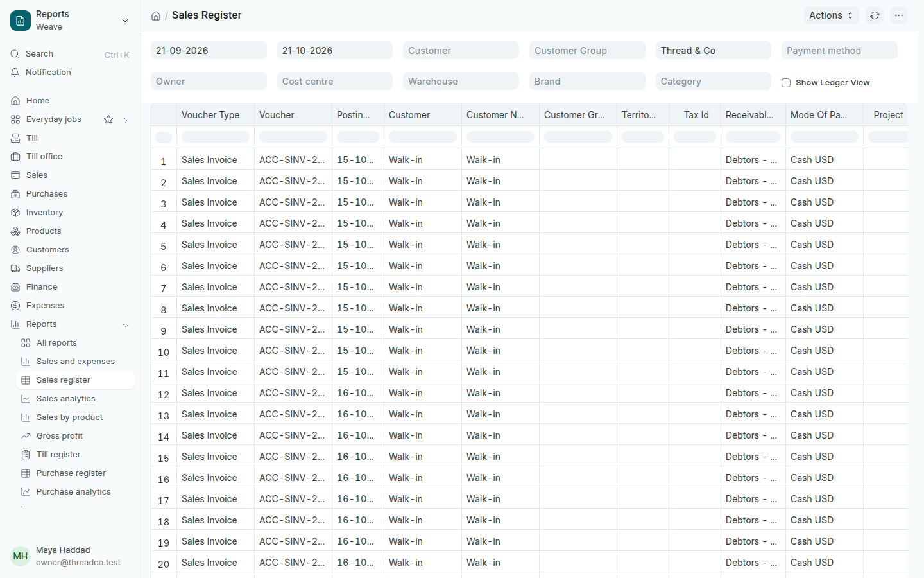Viewport: 924px width, 578px height.
Task: Open the Purchases section
Action: point(70,194)
